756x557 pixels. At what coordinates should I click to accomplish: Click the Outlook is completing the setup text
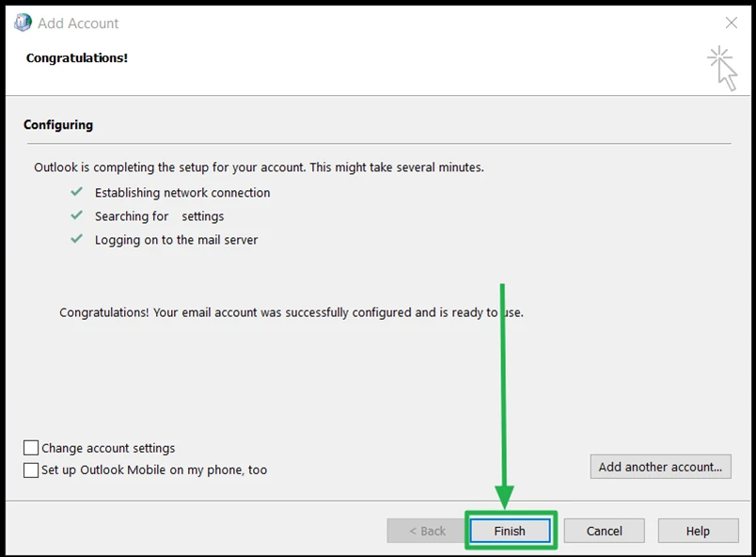coord(259,167)
